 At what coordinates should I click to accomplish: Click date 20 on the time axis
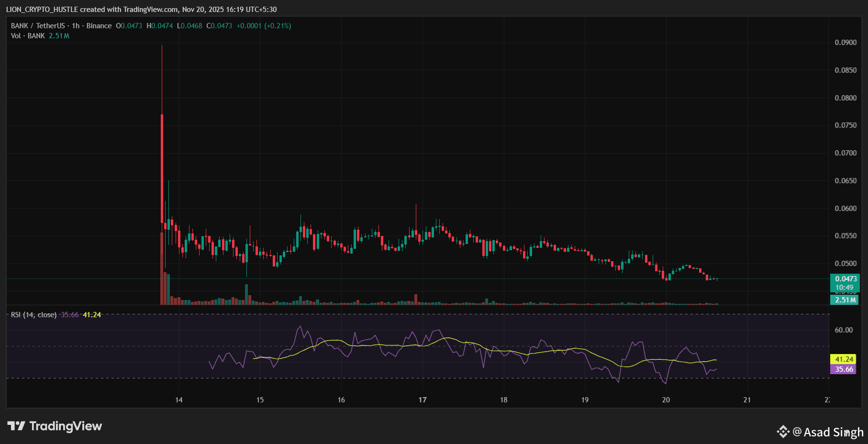click(x=666, y=400)
